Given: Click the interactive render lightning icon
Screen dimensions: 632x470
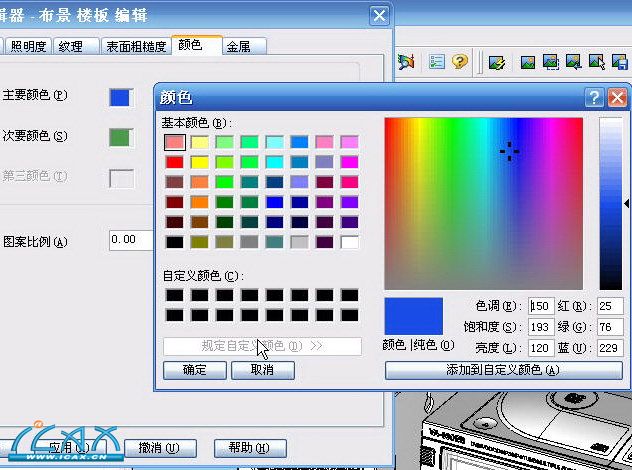Looking at the screenshot, I should [x=497, y=62].
